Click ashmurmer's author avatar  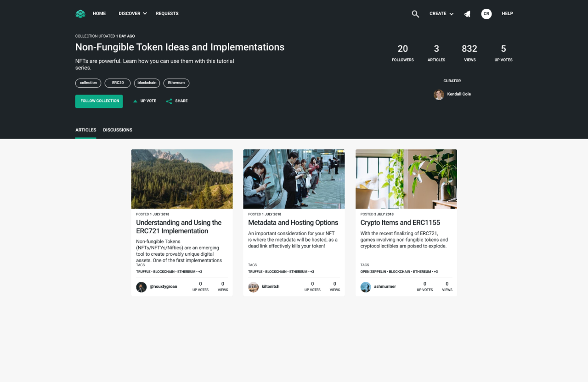[x=366, y=287]
